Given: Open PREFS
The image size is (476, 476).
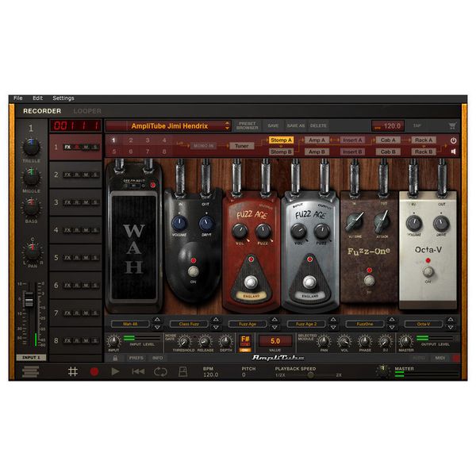Looking at the screenshot, I should click(136, 359).
